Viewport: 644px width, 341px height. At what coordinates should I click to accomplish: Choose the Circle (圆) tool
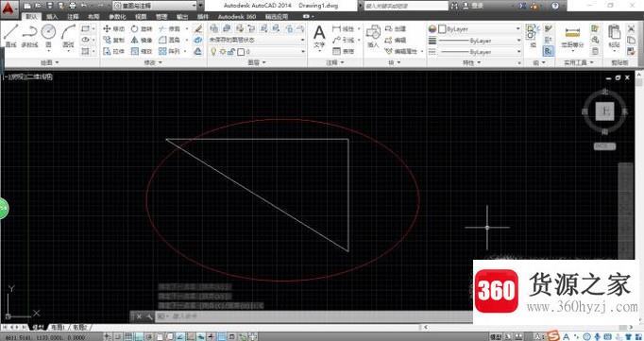[x=48, y=35]
